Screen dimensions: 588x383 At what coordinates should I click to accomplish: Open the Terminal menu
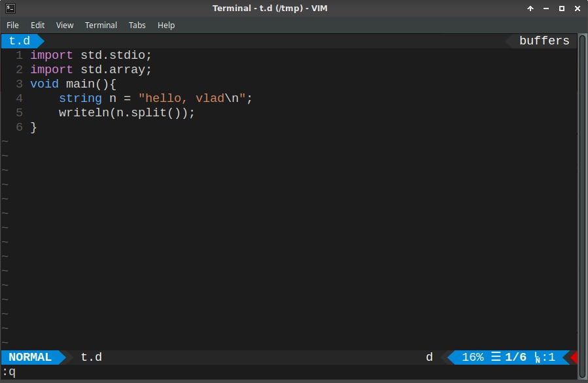(101, 25)
